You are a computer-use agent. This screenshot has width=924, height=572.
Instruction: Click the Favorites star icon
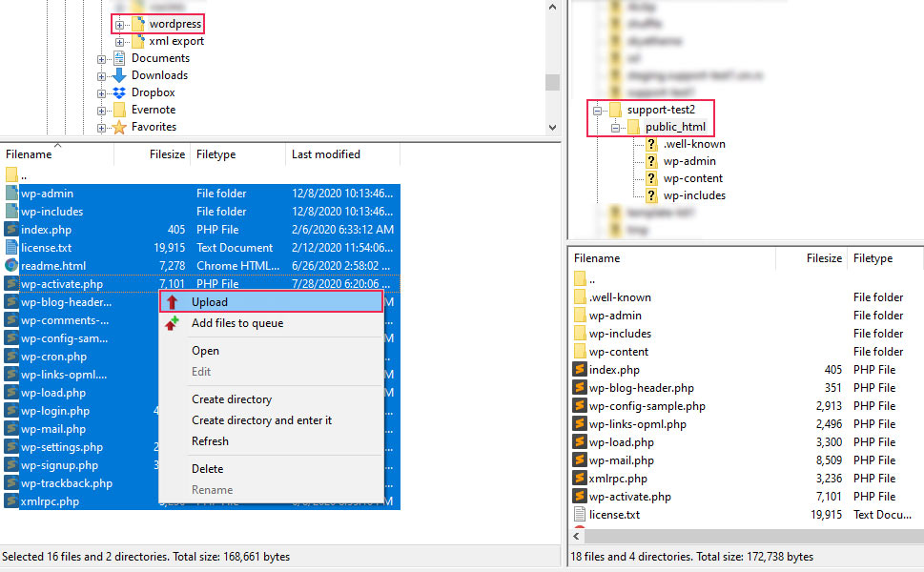pos(119,127)
